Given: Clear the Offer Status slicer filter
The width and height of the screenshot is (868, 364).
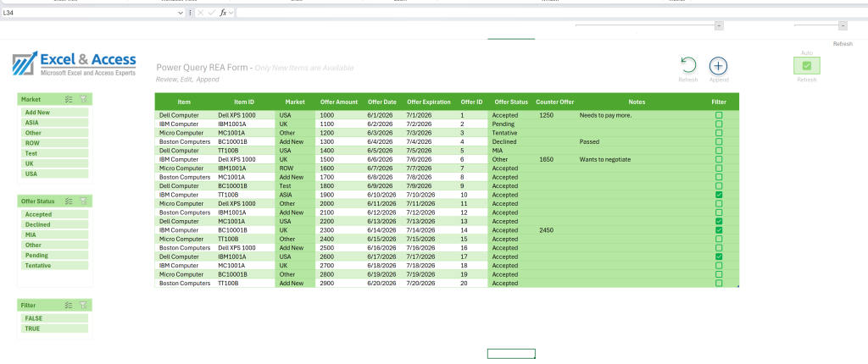Looking at the screenshot, I should (83, 201).
